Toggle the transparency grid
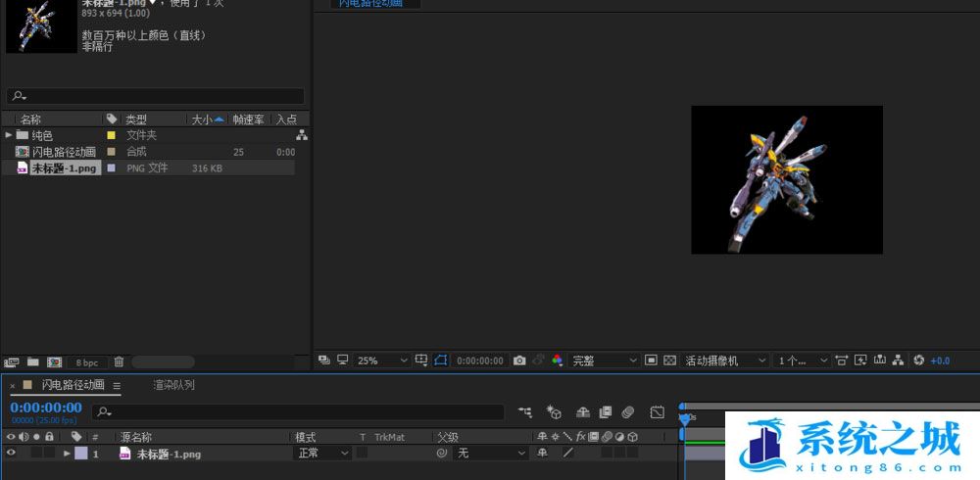Screen dimensions: 980x480 pos(669,360)
